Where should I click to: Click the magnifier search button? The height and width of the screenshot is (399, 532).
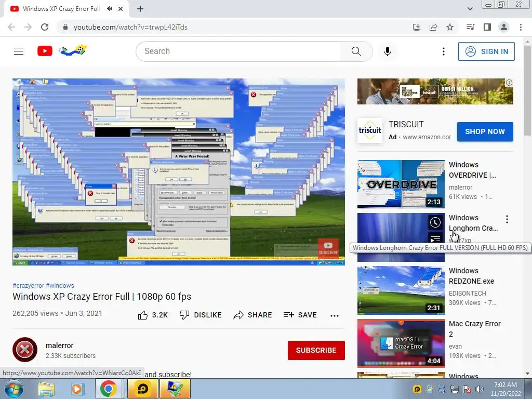point(356,51)
